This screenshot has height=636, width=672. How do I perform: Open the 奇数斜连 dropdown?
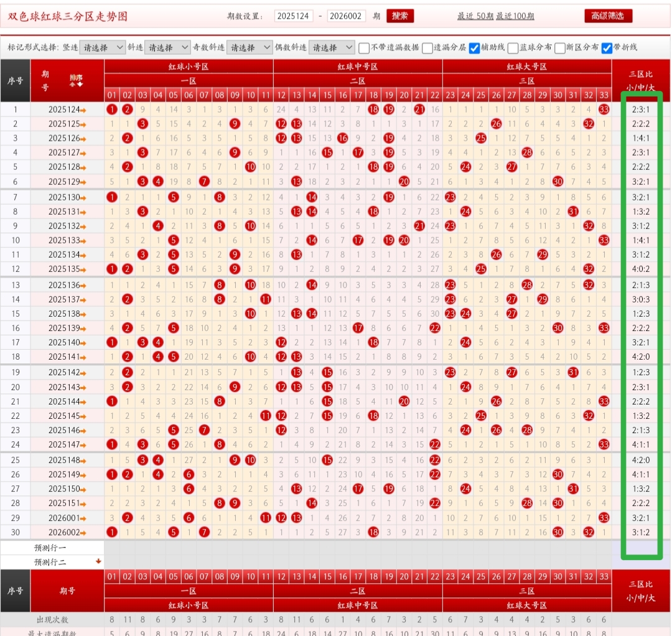(250, 47)
